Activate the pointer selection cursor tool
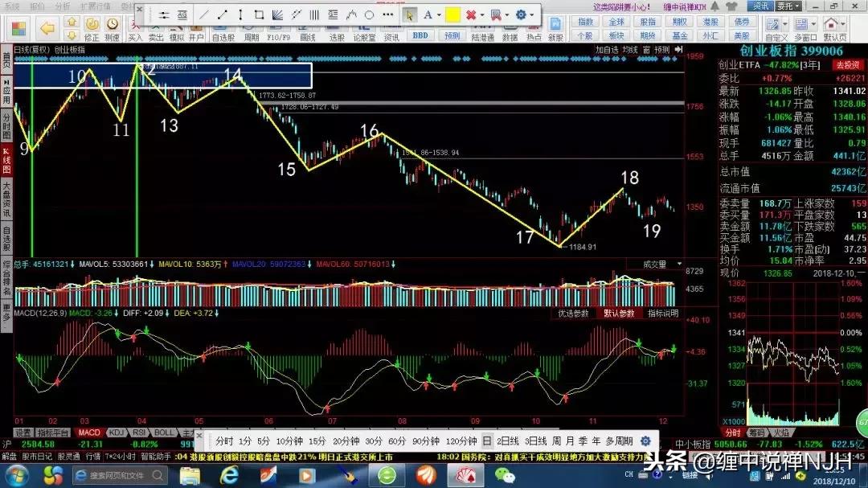Viewport: 868px width, 488px height. pos(409,15)
